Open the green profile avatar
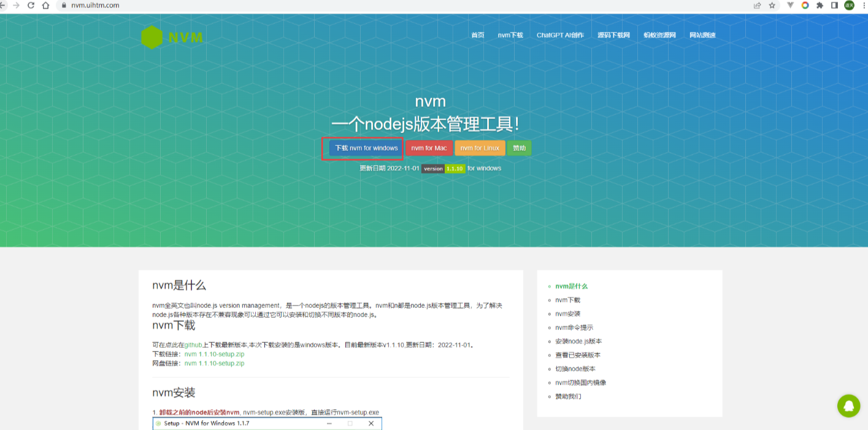The image size is (868, 430). 849,5
